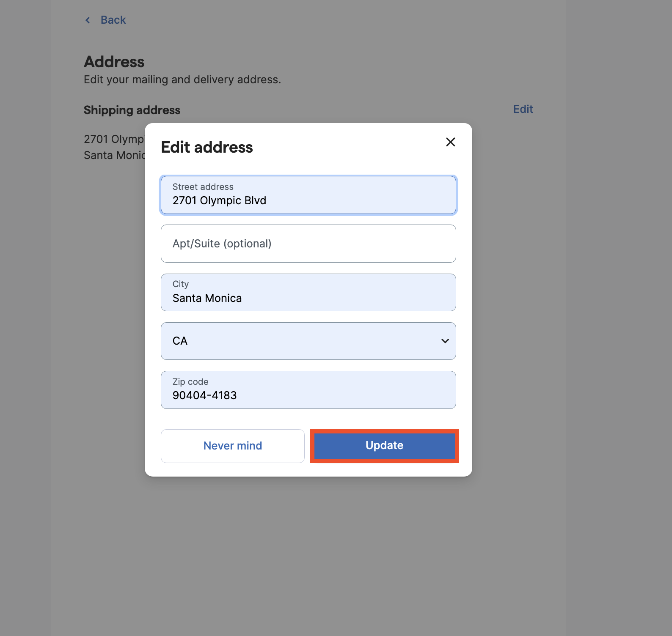The image size is (672, 636).
Task: Click the Edit link for shipping address
Action: point(523,109)
